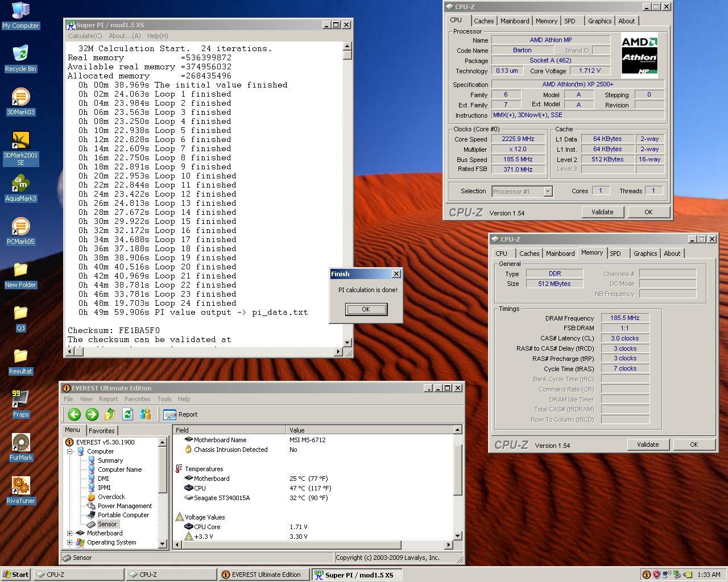Open EVEREST Favorites menu

(137, 399)
